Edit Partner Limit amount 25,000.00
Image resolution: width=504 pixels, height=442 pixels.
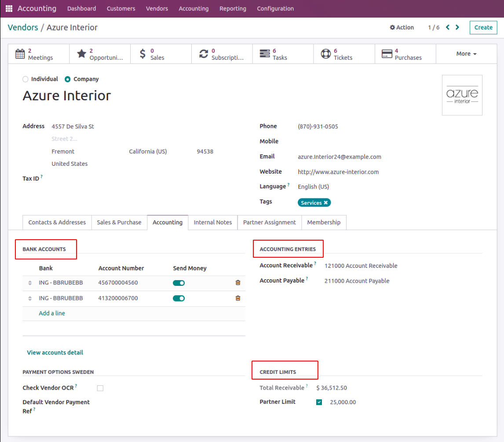pos(343,402)
